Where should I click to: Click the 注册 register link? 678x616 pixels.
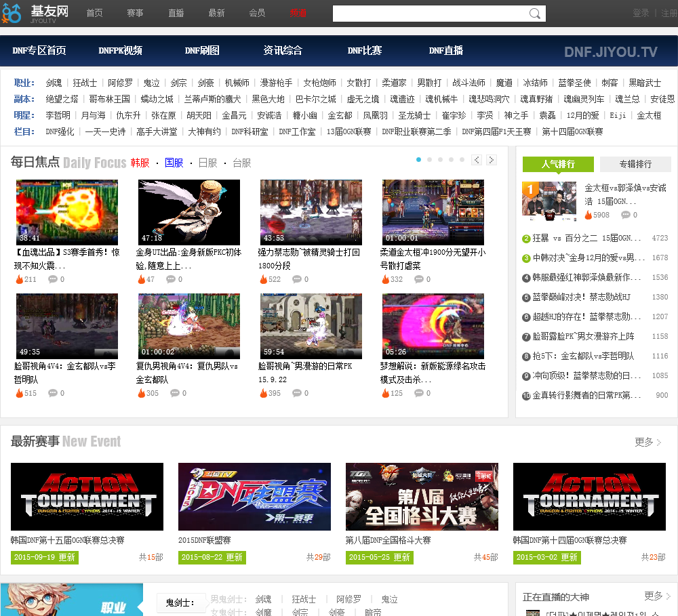[x=669, y=13]
